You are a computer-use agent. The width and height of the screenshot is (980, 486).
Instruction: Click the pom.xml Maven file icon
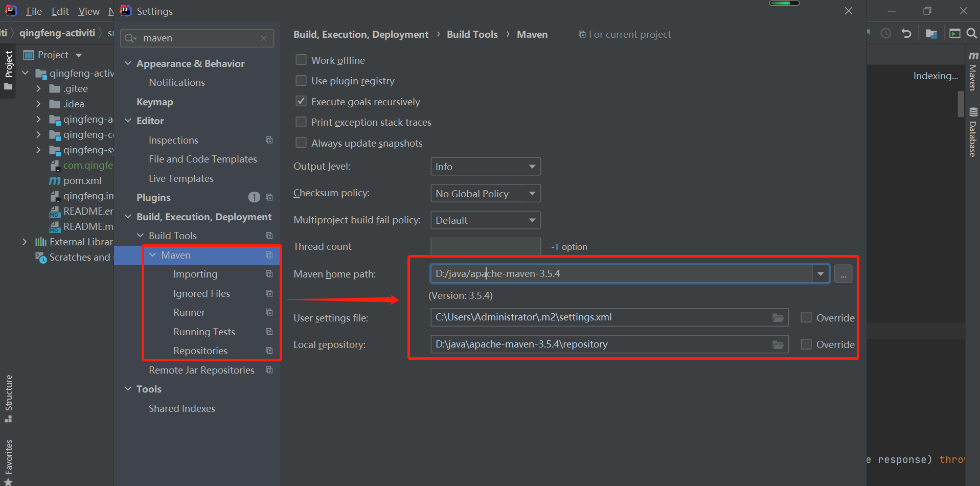[x=55, y=181]
